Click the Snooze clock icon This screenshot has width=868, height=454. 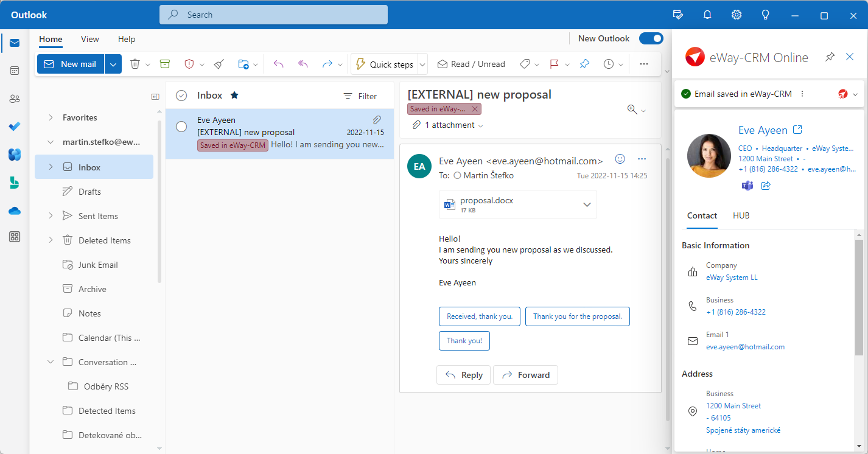[609, 64]
